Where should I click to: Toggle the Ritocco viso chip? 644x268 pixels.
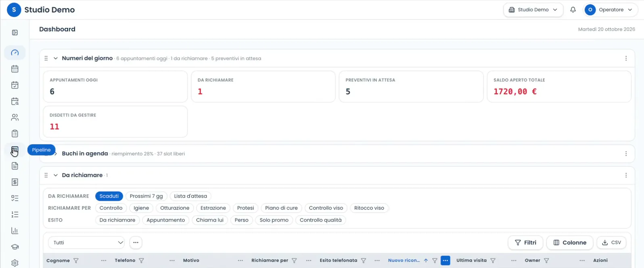point(369,208)
